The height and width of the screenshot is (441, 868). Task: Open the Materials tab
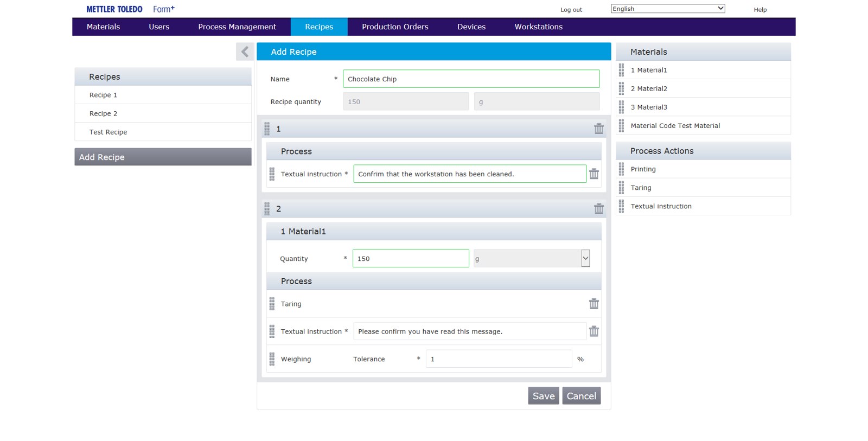pyautogui.click(x=103, y=27)
